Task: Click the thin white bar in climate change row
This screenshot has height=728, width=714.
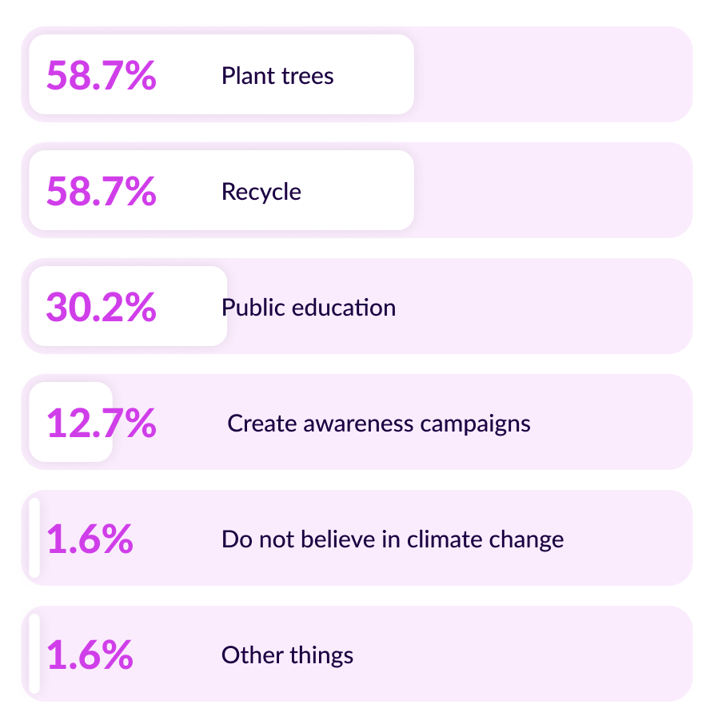Action: [x=34, y=538]
